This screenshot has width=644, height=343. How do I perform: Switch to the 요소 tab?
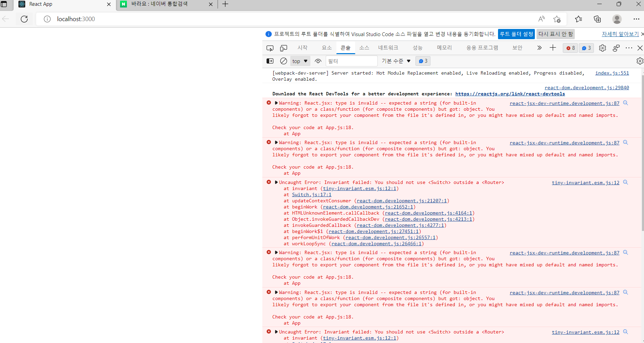[x=327, y=48]
